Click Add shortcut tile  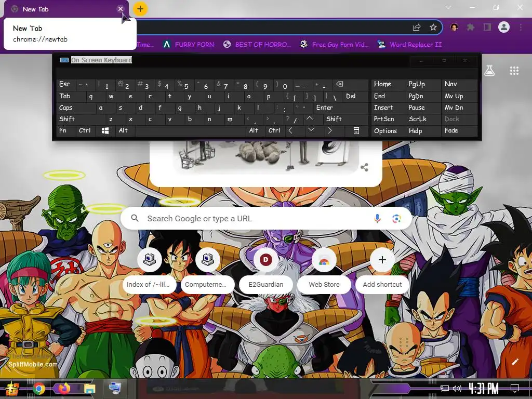click(382, 270)
